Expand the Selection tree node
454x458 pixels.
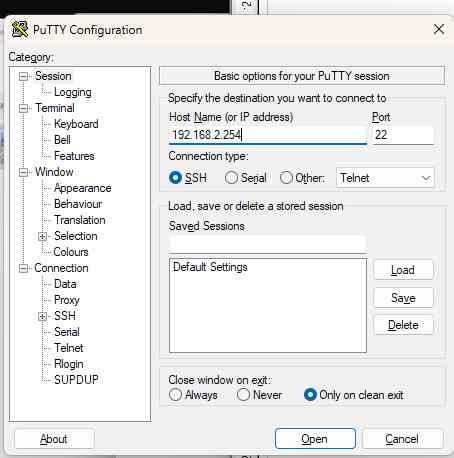pos(42,236)
